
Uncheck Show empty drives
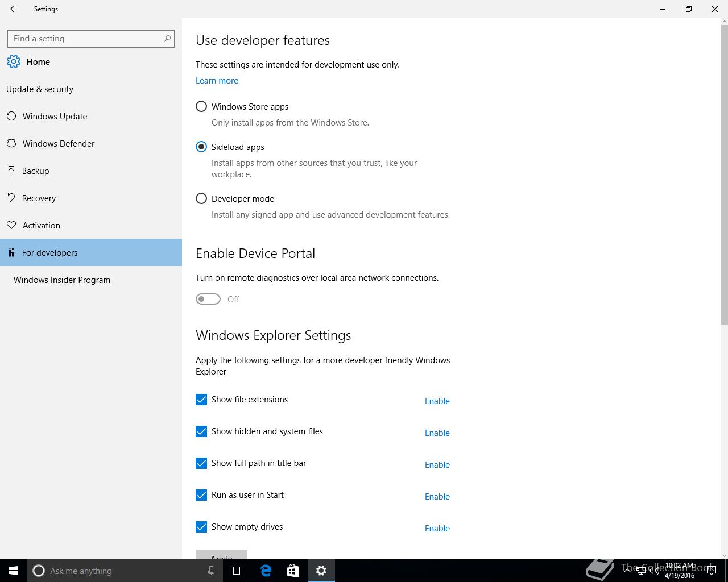(201, 527)
